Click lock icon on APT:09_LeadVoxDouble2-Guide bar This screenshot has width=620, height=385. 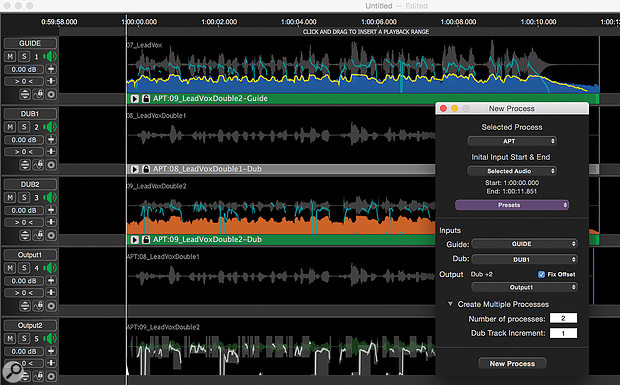click(146, 98)
